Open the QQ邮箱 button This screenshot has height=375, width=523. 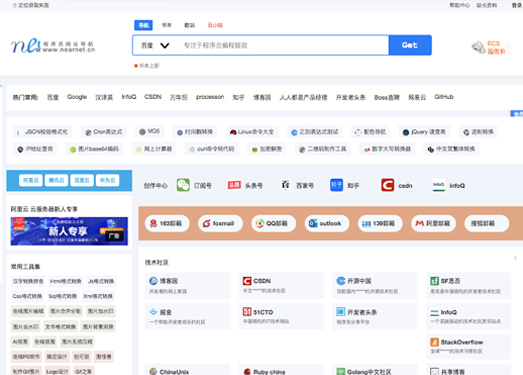[x=274, y=223]
